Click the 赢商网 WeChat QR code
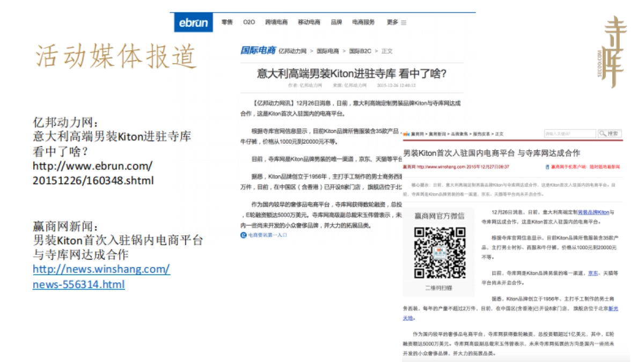Viewport: 644px width, 362px height. pos(438,253)
